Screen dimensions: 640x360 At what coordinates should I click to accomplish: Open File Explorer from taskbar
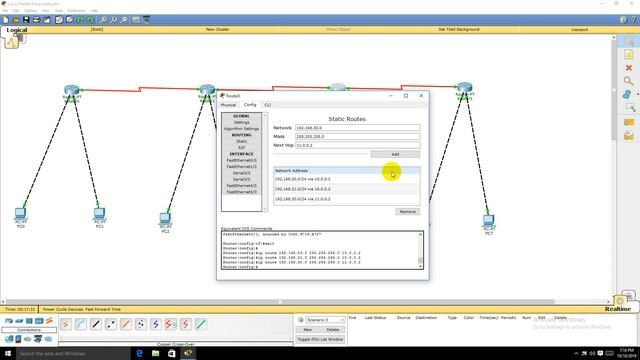pos(156,353)
